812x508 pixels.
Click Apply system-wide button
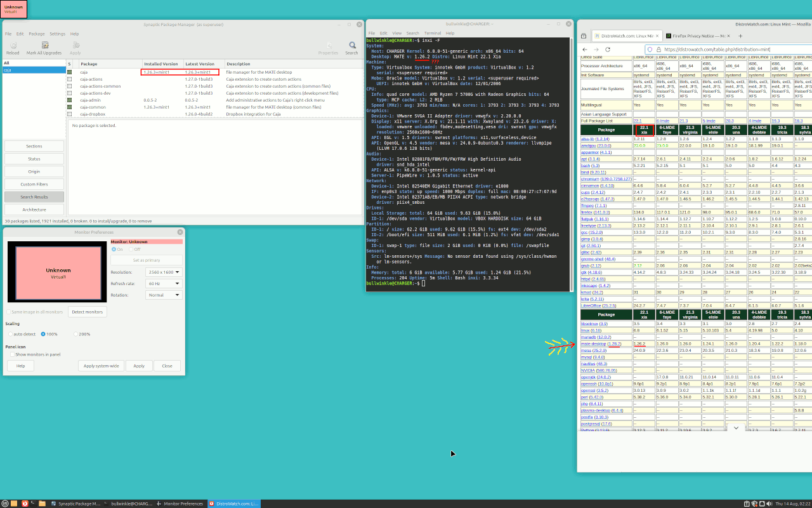(101, 366)
